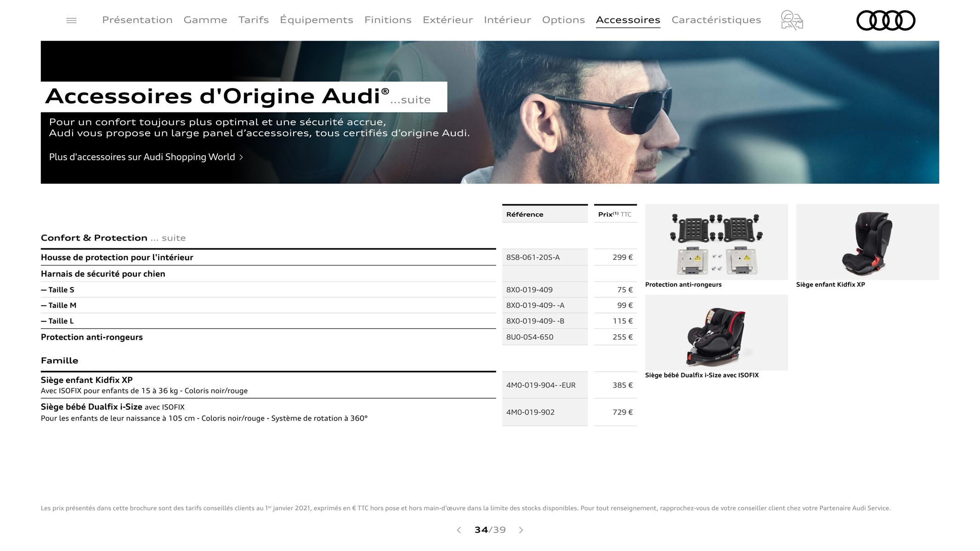The width and height of the screenshot is (980, 551).
Task: Toggle visibility of Équipements section
Action: [x=316, y=19]
